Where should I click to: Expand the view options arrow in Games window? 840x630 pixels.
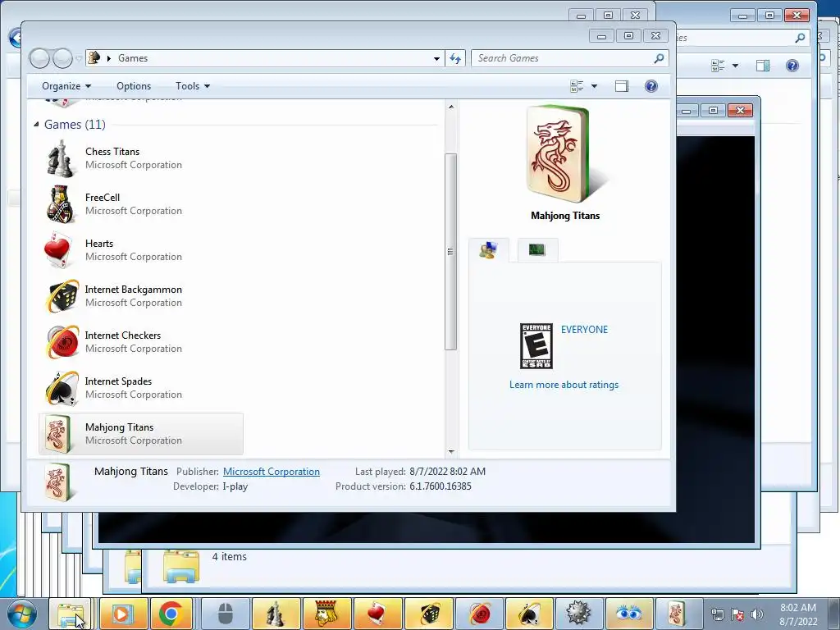594,86
